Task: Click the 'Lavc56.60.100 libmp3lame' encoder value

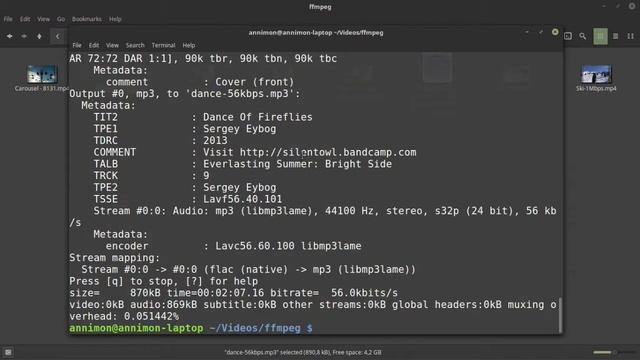Action: 288,246
